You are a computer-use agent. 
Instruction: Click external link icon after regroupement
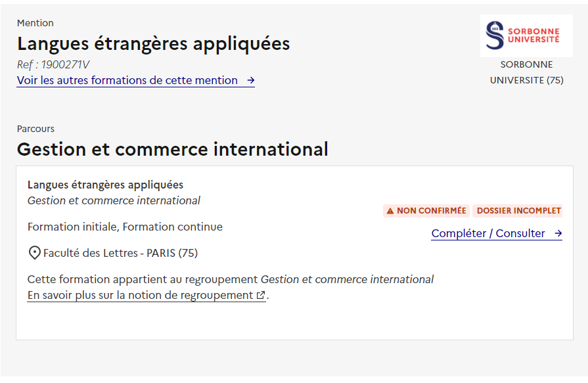click(x=261, y=295)
